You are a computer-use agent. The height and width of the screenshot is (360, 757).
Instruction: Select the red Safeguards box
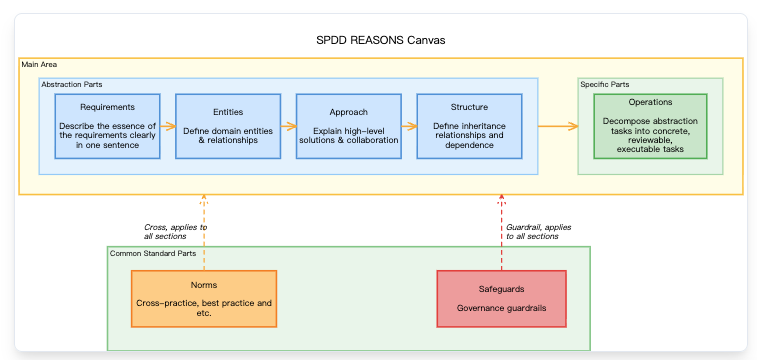pos(502,299)
